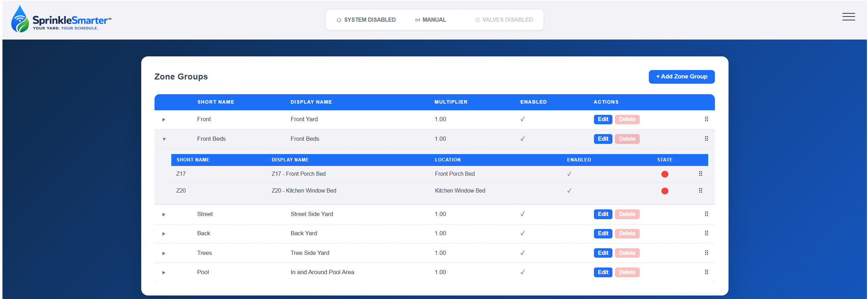Delete the Front Yard group
The width and height of the screenshot is (868, 299).
click(627, 119)
